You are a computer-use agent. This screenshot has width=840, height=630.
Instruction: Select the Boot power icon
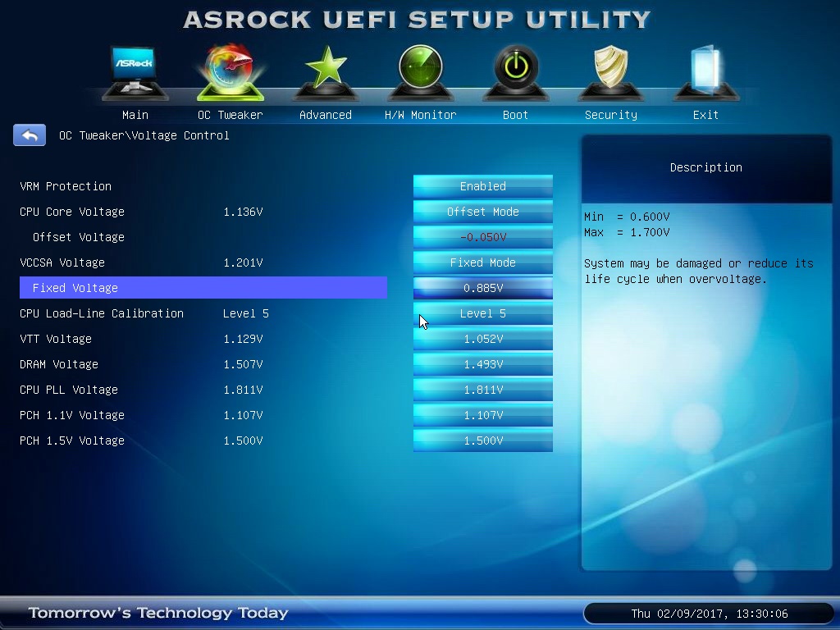pos(515,73)
